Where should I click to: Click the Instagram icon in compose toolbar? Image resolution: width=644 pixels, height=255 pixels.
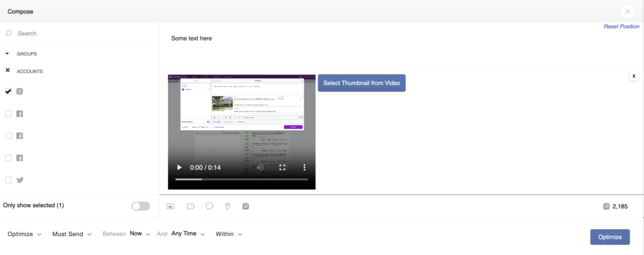point(246,207)
